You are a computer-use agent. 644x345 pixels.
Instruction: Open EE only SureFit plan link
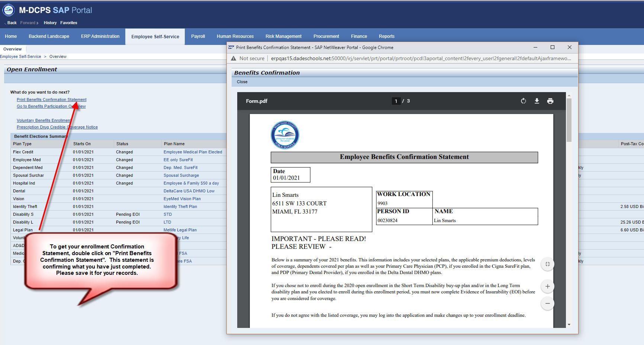pos(178,160)
